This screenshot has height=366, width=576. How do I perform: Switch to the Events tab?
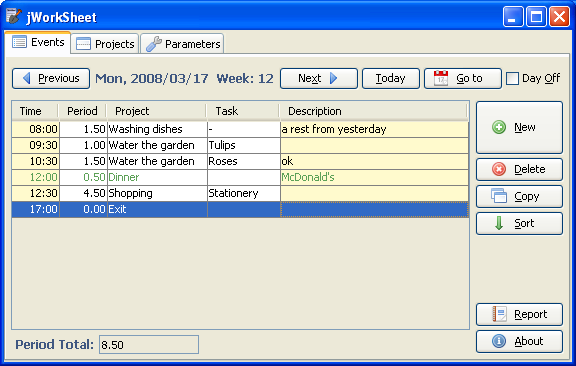[x=37, y=43]
